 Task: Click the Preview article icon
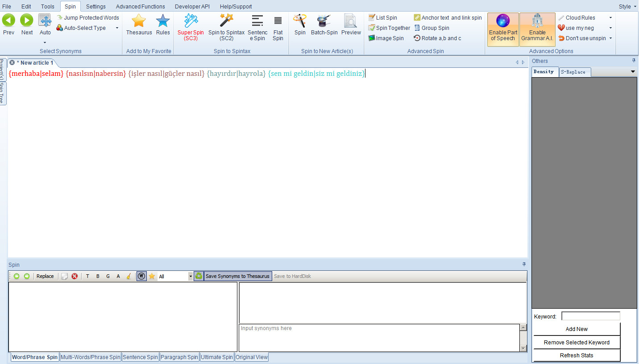pos(351,21)
